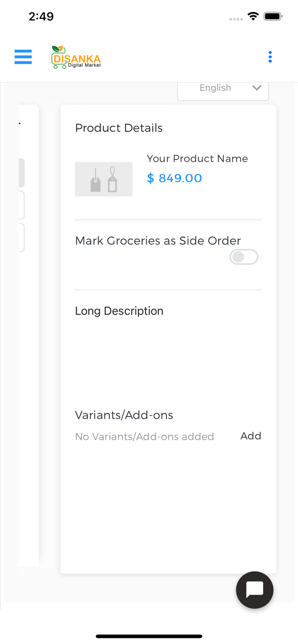Click the Mark Groceries as Side Order label
Viewport: 298px width, 644px height.
[158, 241]
